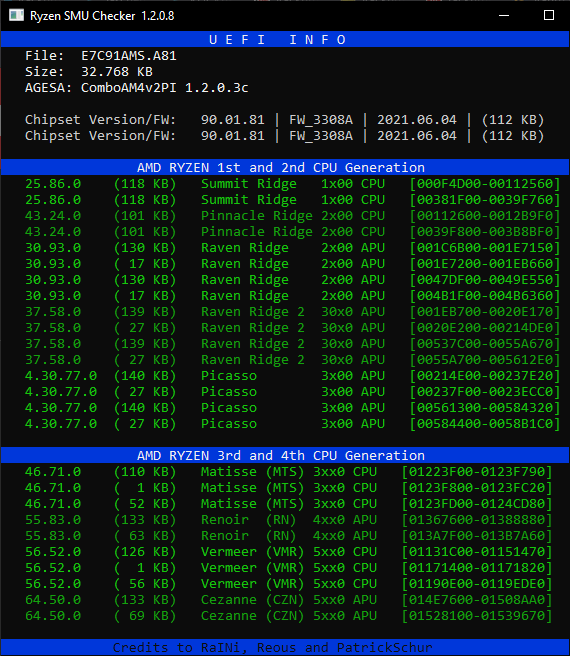The width and height of the screenshot is (570, 656).
Task: Click the window title 'Ryzen SMU Checker 1.2.0.8'
Action: pos(102,16)
